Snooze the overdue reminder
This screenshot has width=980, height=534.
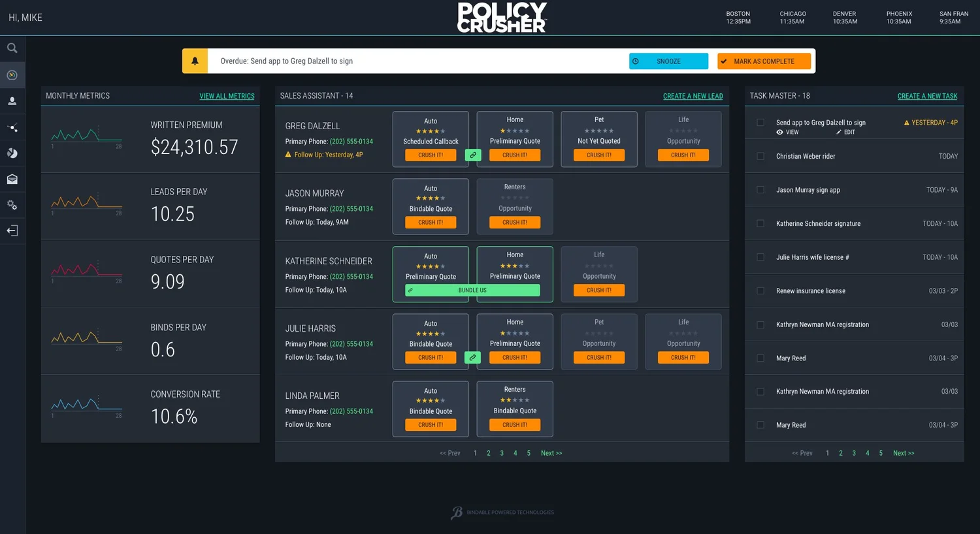tap(668, 61)
